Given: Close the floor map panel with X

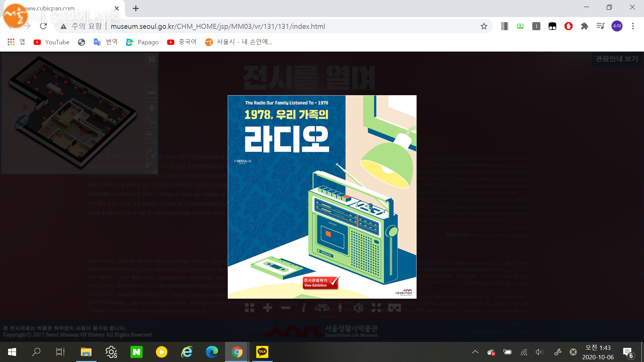Looking at the screenshot, I should coord(152,60).
